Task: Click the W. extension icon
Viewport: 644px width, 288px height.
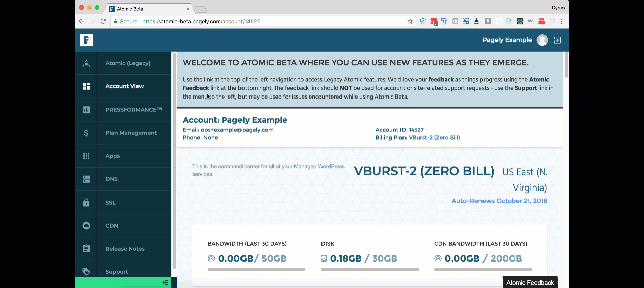Action: pyautogui.click(x=531, y=21)
